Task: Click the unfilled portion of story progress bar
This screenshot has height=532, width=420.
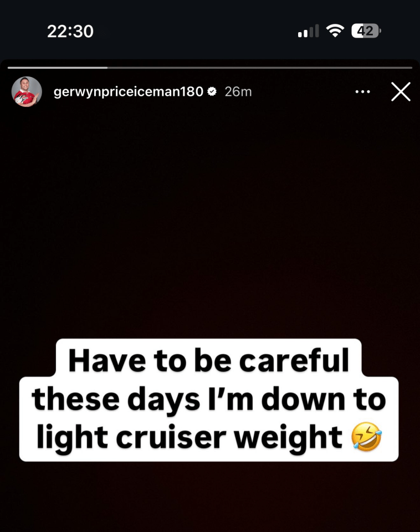Action: 260,68
